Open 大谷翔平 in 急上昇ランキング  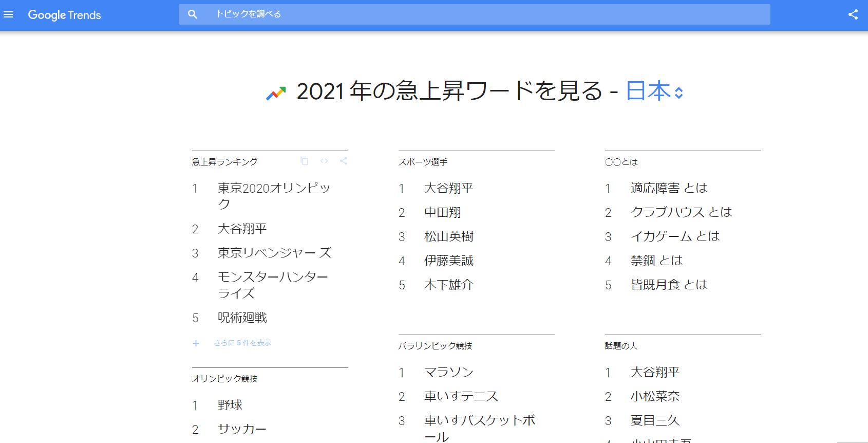pyautogui.click(x=242, y=229)
